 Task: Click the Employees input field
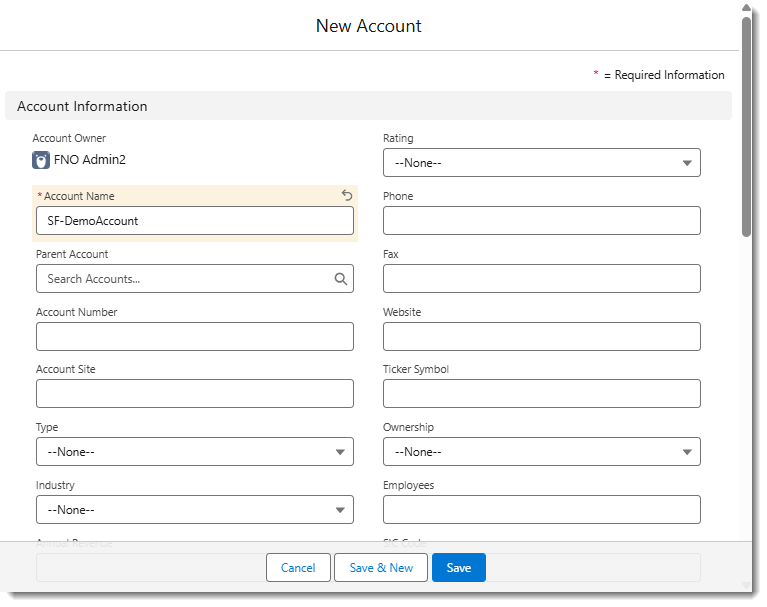[x=541, y=510]
